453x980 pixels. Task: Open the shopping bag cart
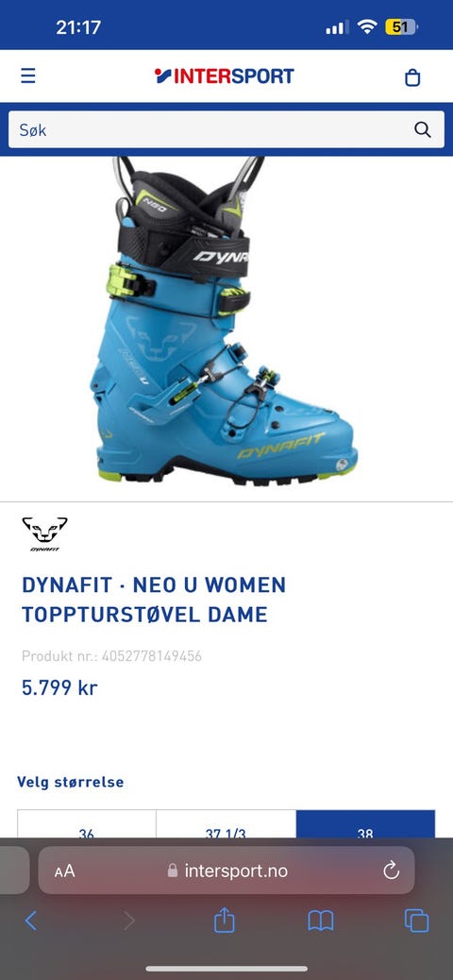point(412,76)
